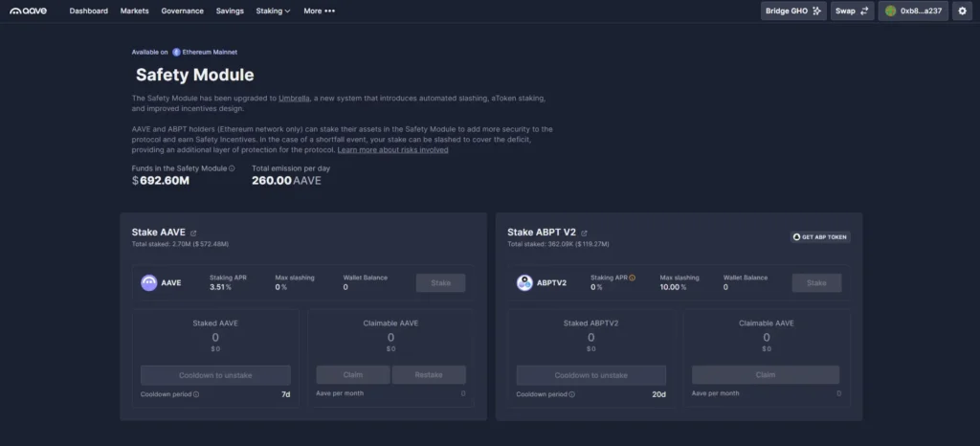Click the Ethereum Mainnet network icon

click(x=176, y=53)
